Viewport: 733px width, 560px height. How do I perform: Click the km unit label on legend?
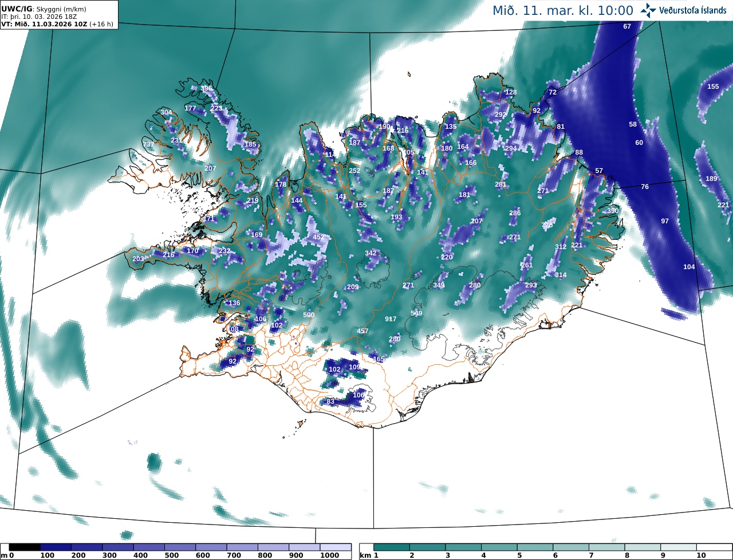pyautogui.click(x=365, y=556)
